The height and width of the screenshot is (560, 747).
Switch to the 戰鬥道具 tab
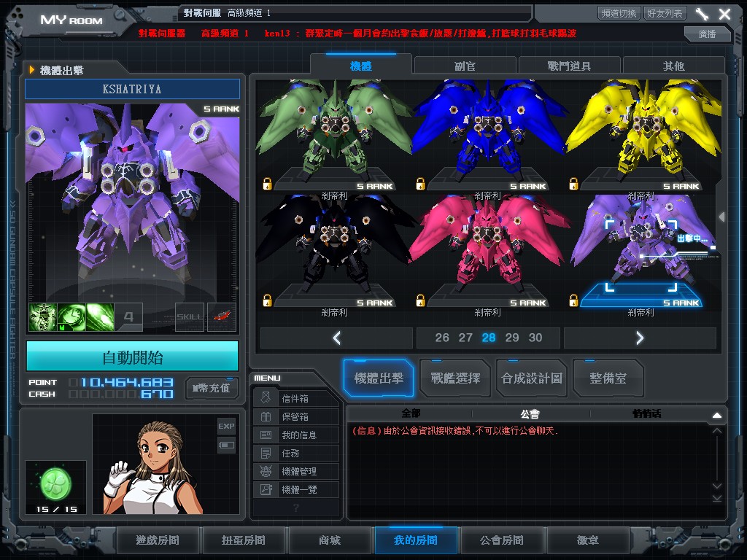coord(569,66)
